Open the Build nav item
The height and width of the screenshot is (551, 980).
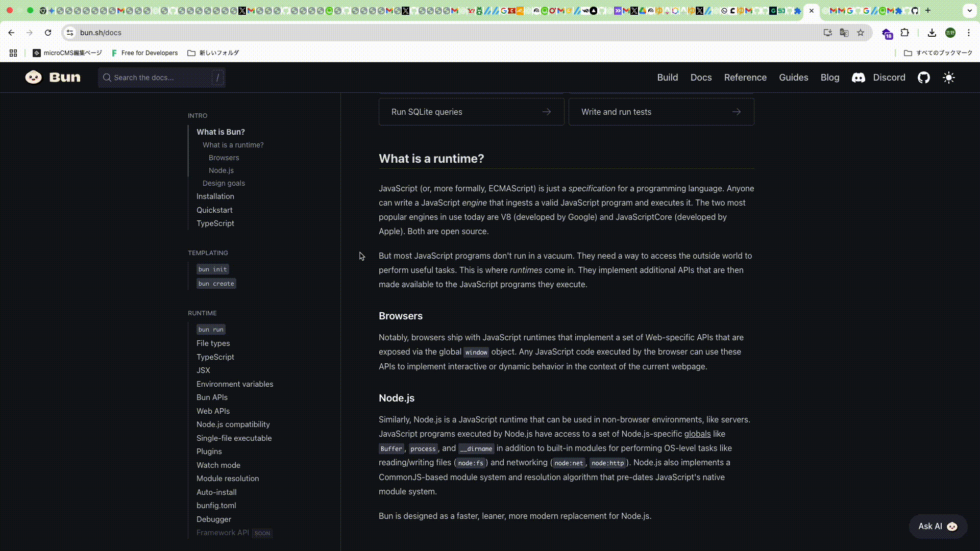(668, 78)
